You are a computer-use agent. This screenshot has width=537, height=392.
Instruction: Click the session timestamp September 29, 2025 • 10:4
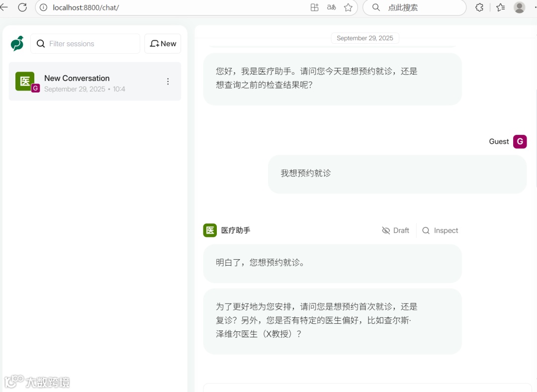[x=85, y=89]
